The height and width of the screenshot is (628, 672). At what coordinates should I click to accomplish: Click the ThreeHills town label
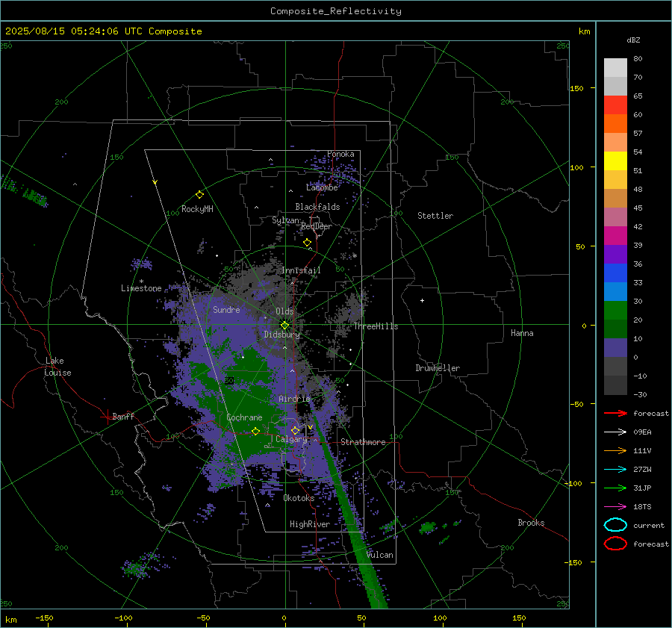pyautogui.click(x=376, y=326)
